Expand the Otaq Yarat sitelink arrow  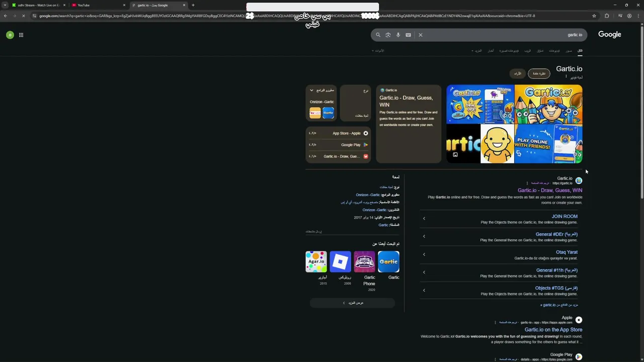424,254
